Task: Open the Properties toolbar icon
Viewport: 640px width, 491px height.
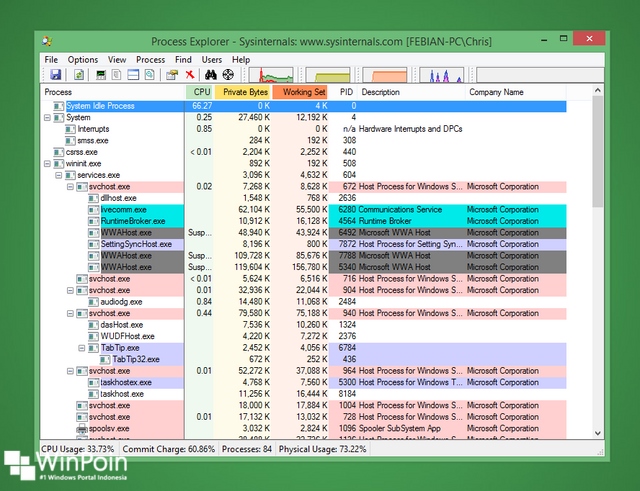Action: coord(172,75)
